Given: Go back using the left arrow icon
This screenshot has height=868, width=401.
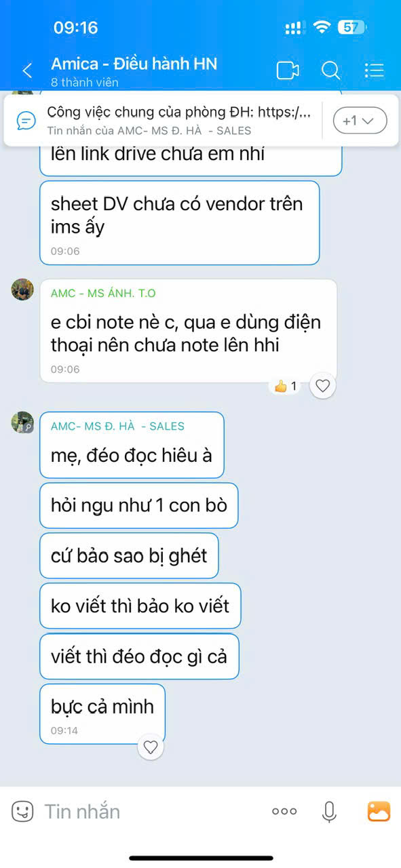Looking at the screenshot, I should (27, 71).
